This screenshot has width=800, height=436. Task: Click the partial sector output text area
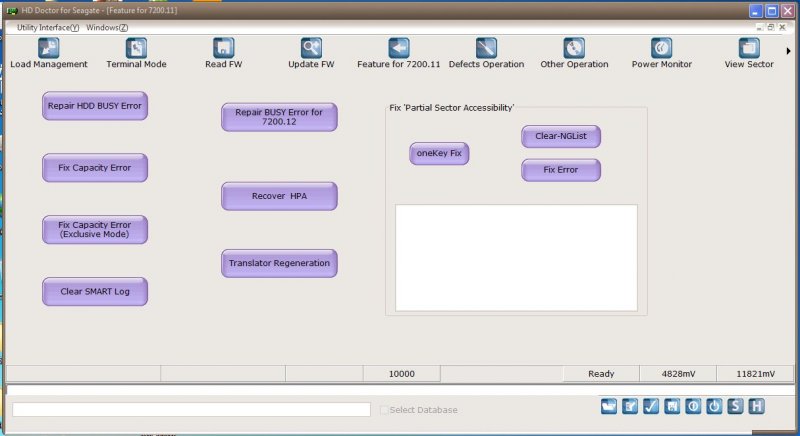click(516, 258)
